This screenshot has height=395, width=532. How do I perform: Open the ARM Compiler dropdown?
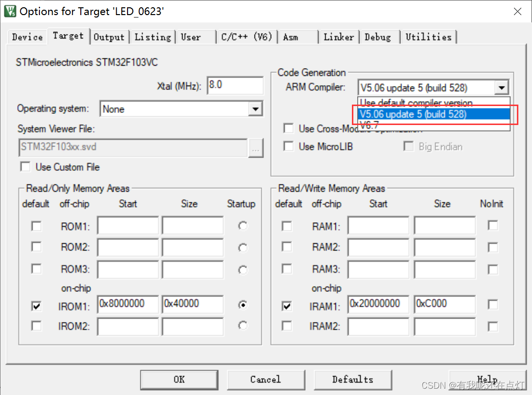tap(501, 88)
